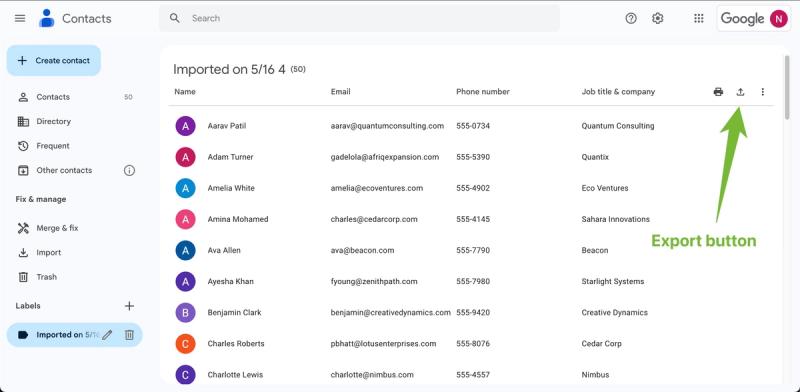Click Charlotte Lewis's avatar

tap(185, 375)
